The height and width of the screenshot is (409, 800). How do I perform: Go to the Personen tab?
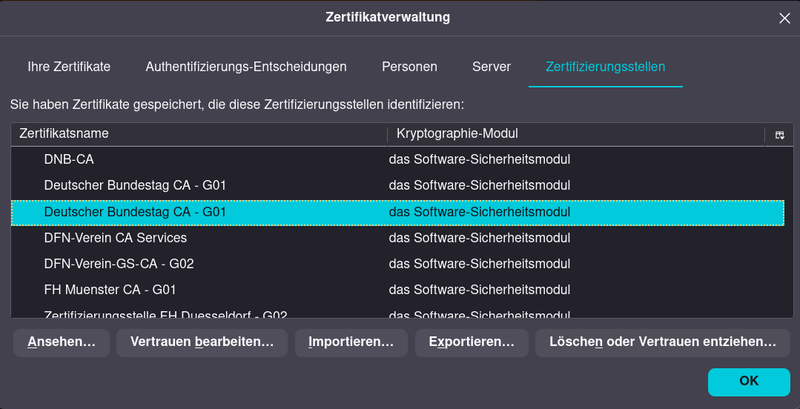tap(409, 67)
